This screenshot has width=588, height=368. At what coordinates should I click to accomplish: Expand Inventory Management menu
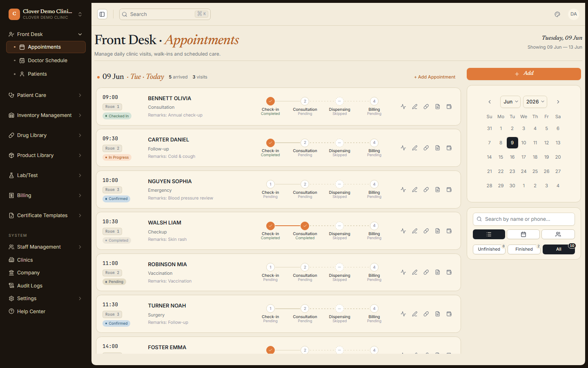click(x=46, y=115)
